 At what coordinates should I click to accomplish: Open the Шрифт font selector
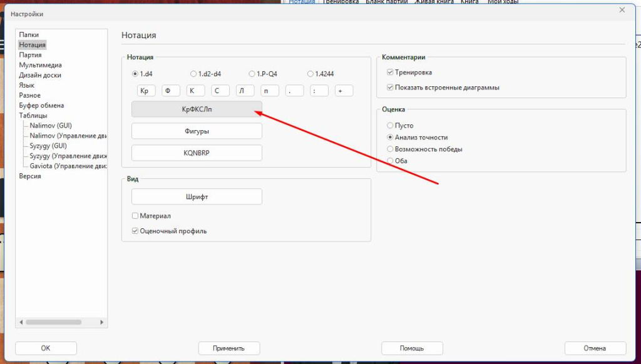[196, 196]
